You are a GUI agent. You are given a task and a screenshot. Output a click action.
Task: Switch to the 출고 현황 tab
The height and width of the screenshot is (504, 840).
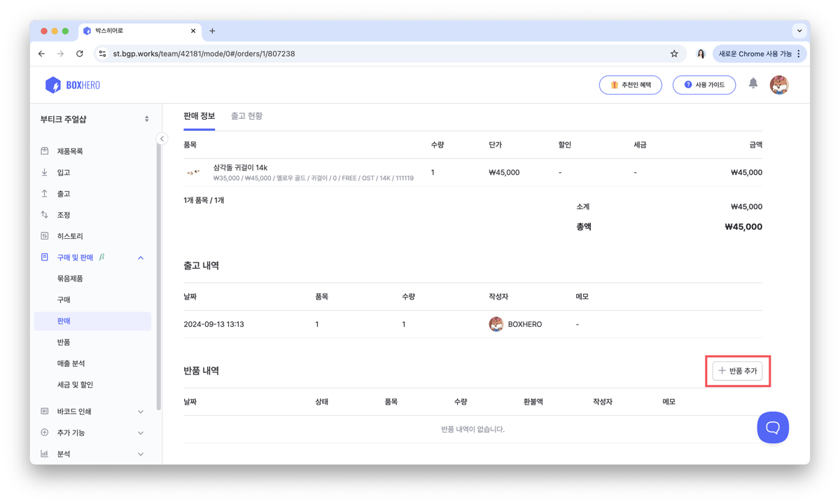click(246, 116)
